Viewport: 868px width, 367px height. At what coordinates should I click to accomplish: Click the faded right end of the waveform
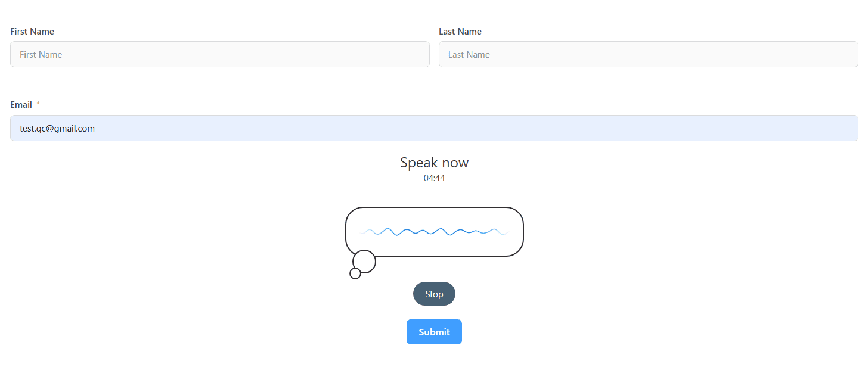click(501, 232)
